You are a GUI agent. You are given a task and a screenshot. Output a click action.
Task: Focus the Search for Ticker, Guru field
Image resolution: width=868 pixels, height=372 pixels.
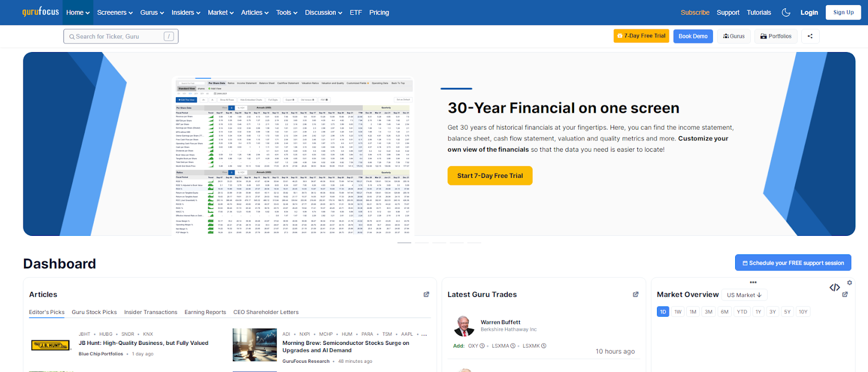tap(120, 36)
